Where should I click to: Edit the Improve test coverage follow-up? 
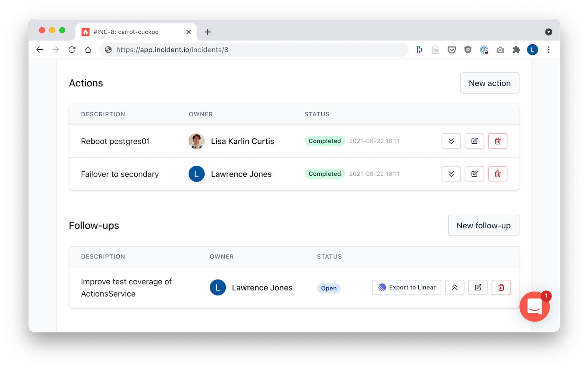click(478, 287)
